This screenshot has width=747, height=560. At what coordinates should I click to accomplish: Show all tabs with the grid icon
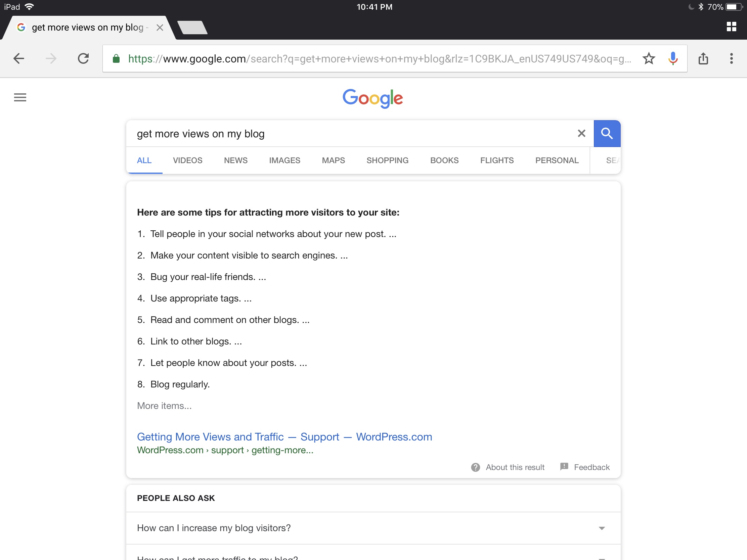coord(731,27)
